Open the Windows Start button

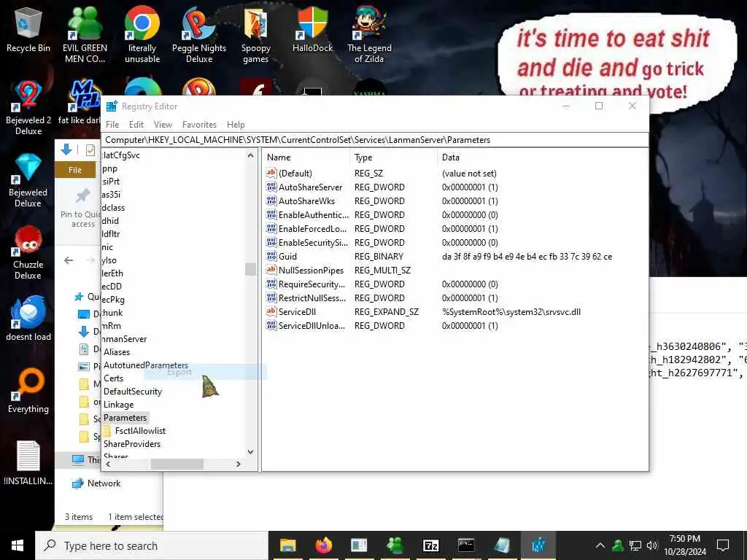[18, 545]
